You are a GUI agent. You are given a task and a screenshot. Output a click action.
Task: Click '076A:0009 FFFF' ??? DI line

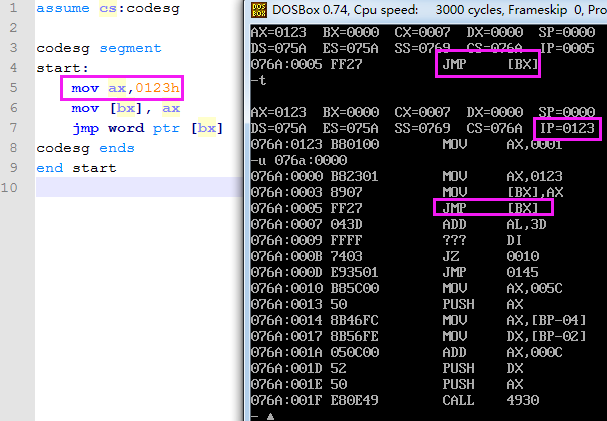pyautogui.click(x=386, y=240)
